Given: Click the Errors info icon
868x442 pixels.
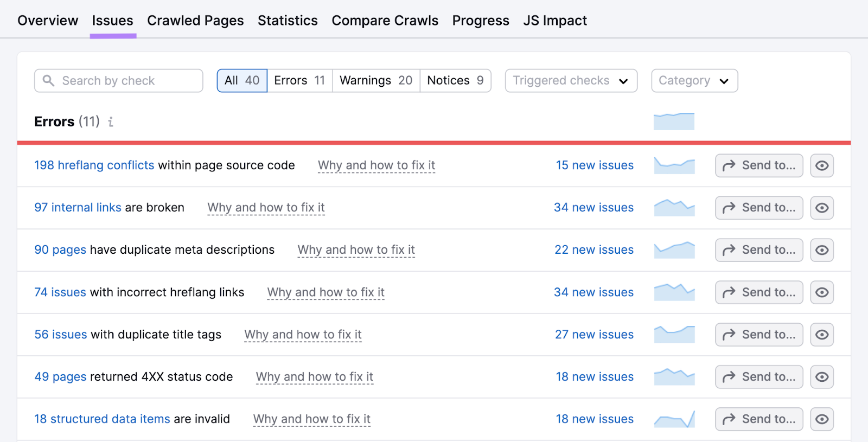Looking at the screenshot, I should pyautogui.click(x=111, y=122).
